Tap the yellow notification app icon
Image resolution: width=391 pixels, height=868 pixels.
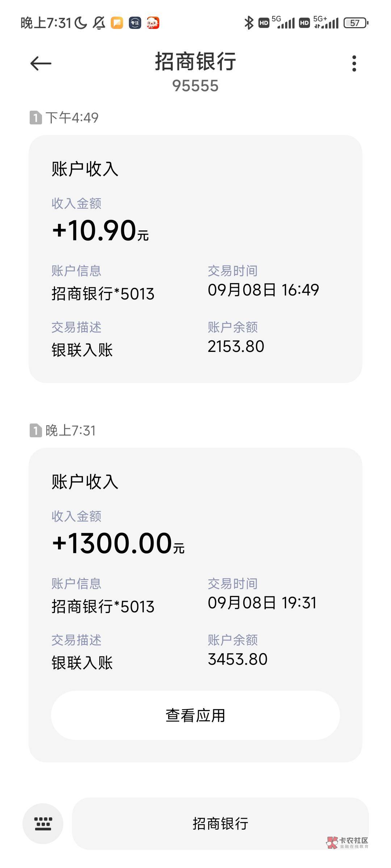[x=117, y=23]
